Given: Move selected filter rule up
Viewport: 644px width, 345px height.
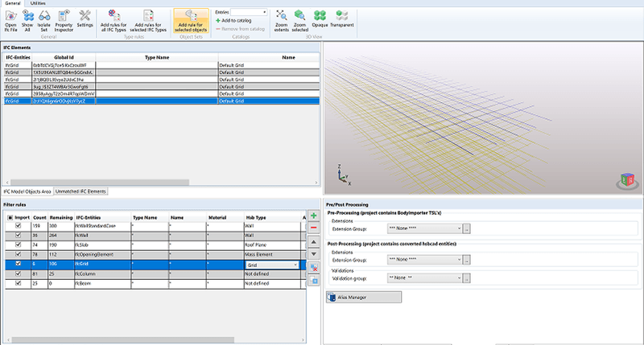Looking at the screenshot, I should (314, 242).
